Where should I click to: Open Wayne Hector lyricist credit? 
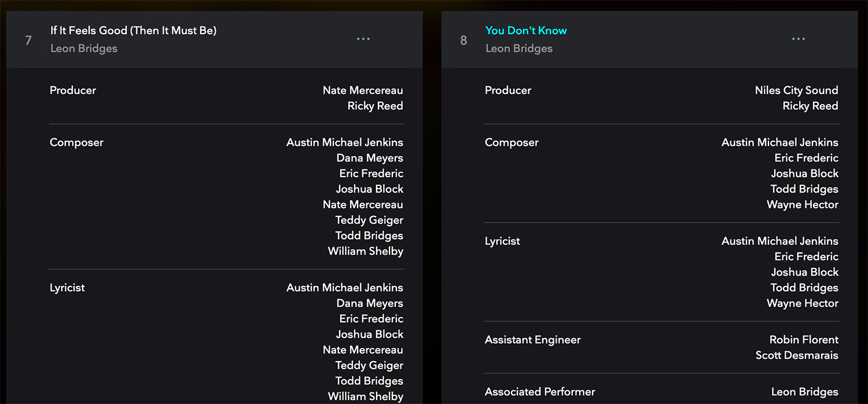(802, 303)
